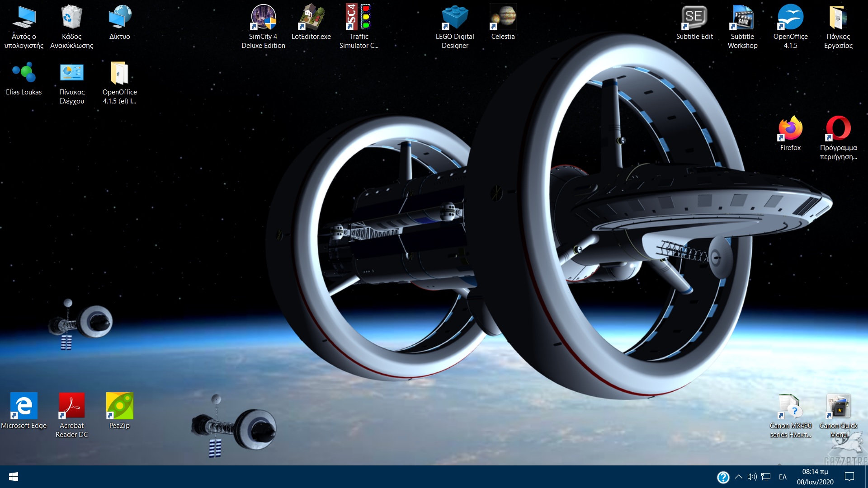
Task: Launch the OpenOffice 4.1.5 shortcut
Action: (790, 26)
